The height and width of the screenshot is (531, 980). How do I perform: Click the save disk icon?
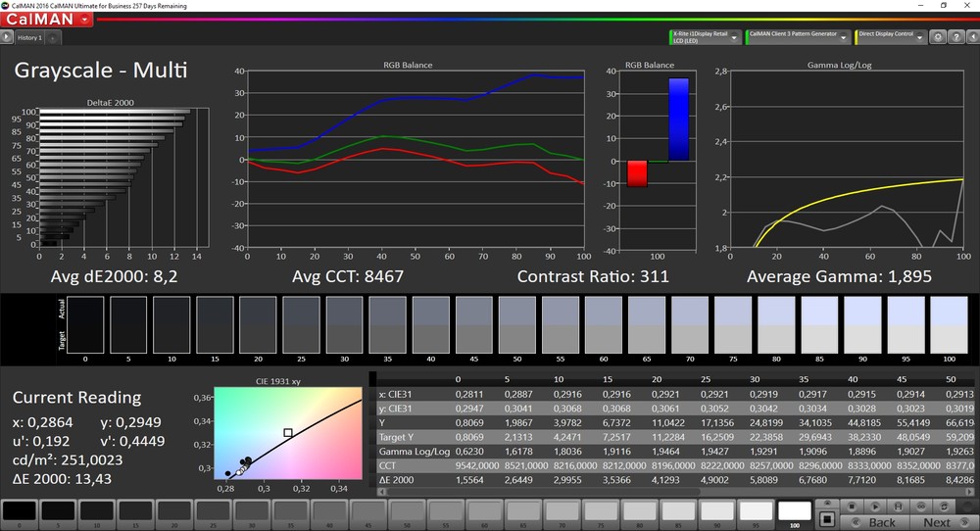(898, 507)
